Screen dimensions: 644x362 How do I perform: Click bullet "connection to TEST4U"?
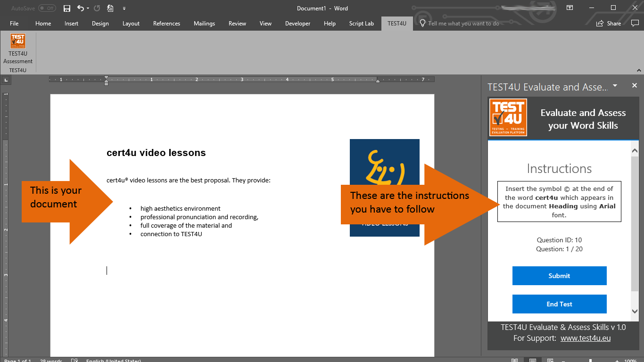click(x=171, y=234)
